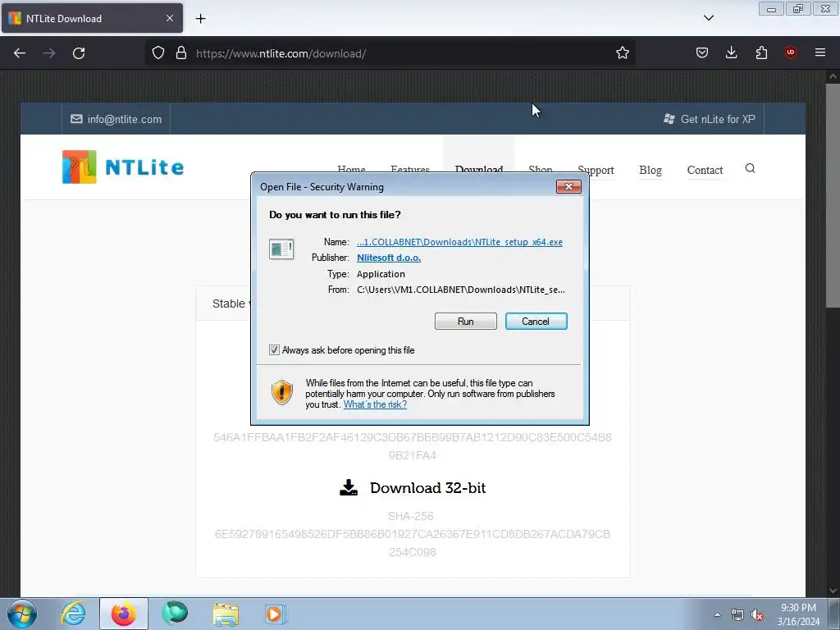Open the clock showing 9:30 PM

coord(798,614)
